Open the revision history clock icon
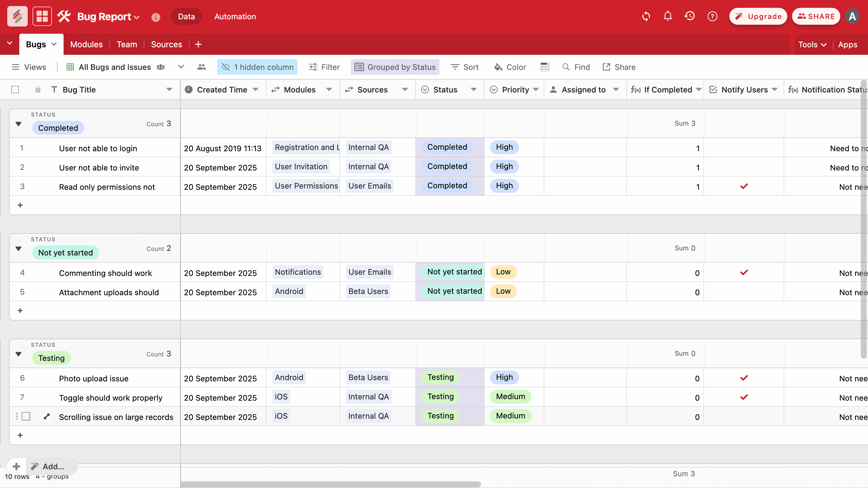 [x=689, y=16]
